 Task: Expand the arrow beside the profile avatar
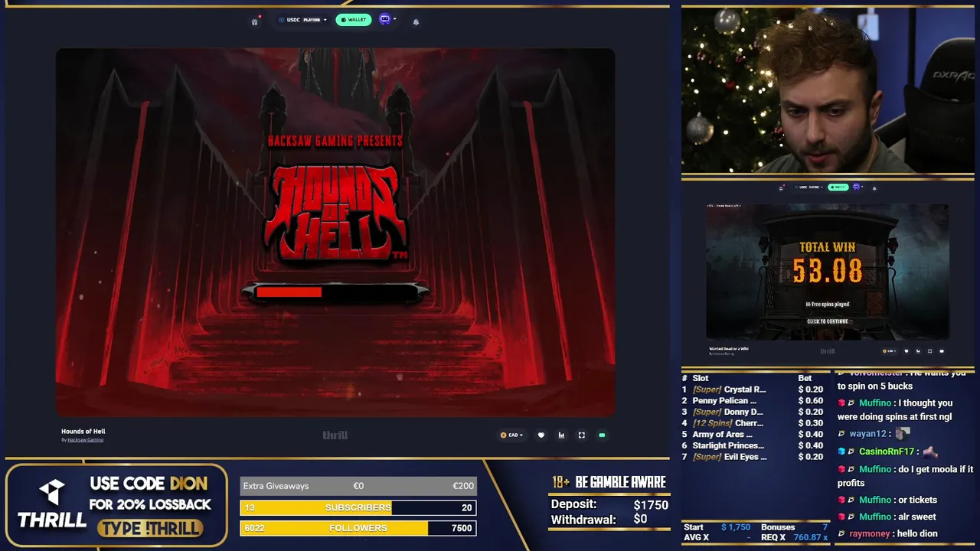tap(394, 19)
